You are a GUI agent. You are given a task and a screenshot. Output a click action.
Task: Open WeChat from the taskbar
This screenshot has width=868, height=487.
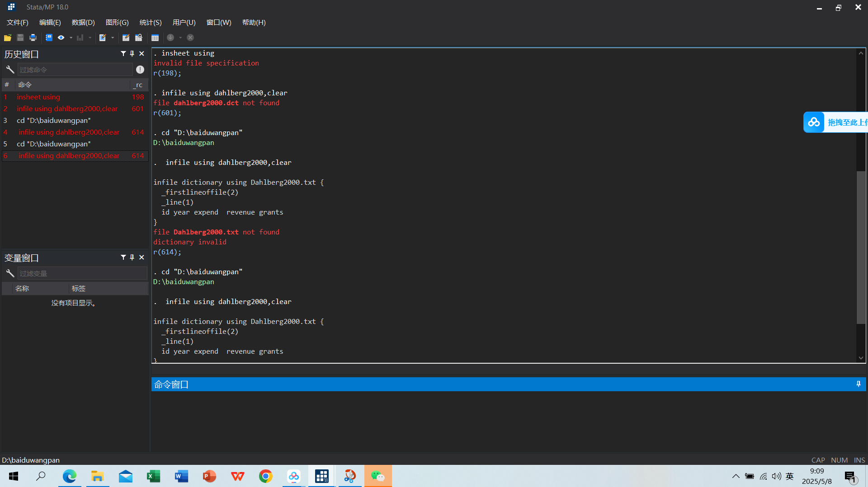click(378, 476)
